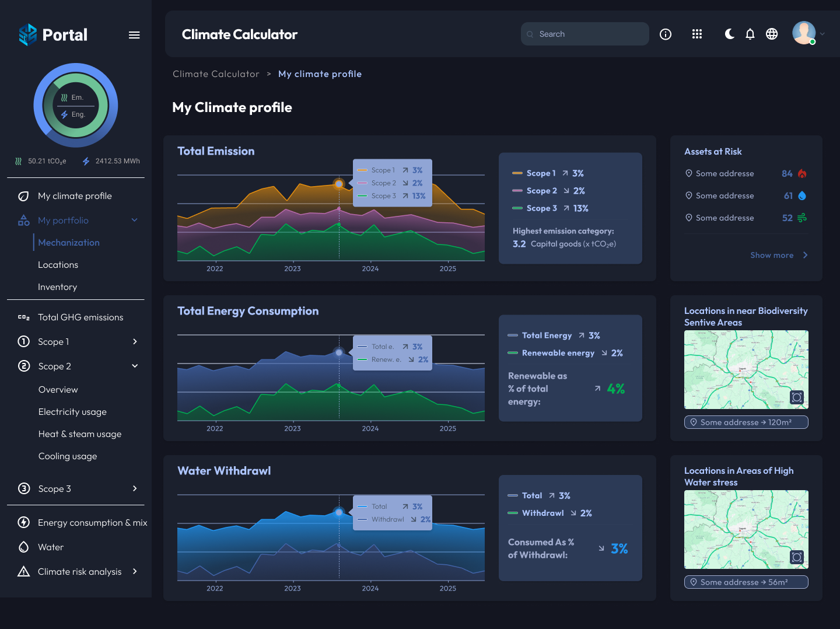Open the user avatar profile menu
The height and width of the screenshot is (629, 840).
(x=804, y=33)
